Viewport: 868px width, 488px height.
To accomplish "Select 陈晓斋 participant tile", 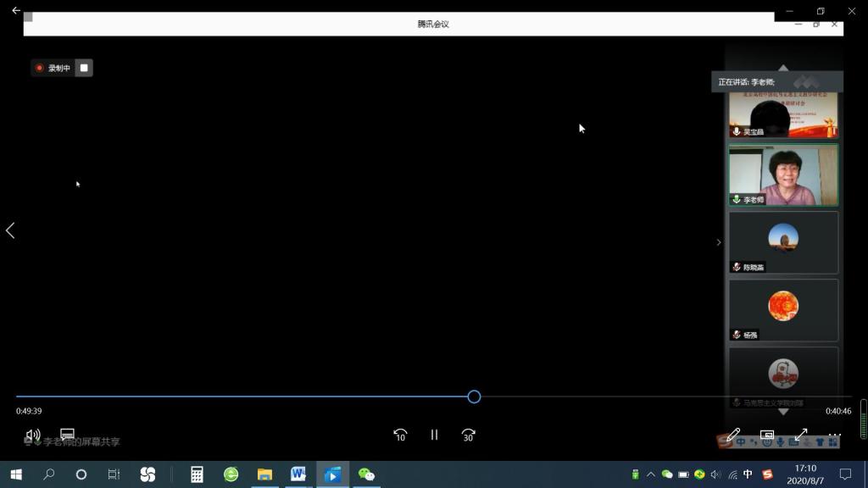I will tap(783, 242).
